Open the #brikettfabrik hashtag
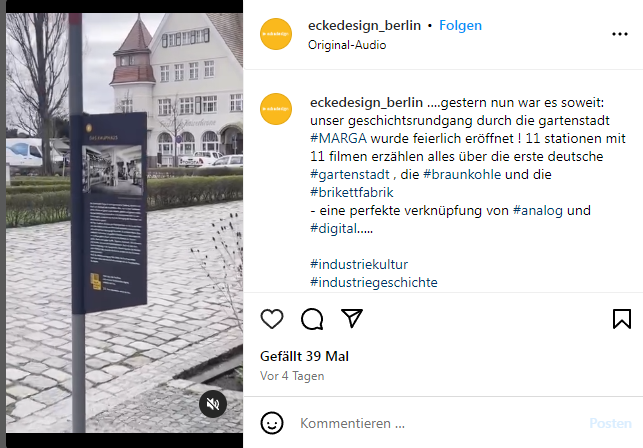Screen dimensions: 643x448 pos(352,192)
